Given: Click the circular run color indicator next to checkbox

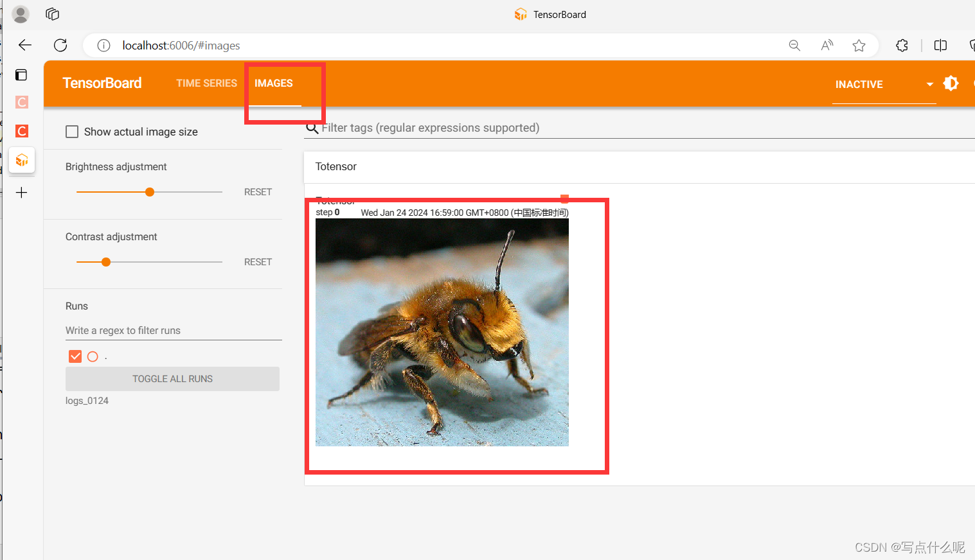Looking at the screenshot, I should (93, 356).
